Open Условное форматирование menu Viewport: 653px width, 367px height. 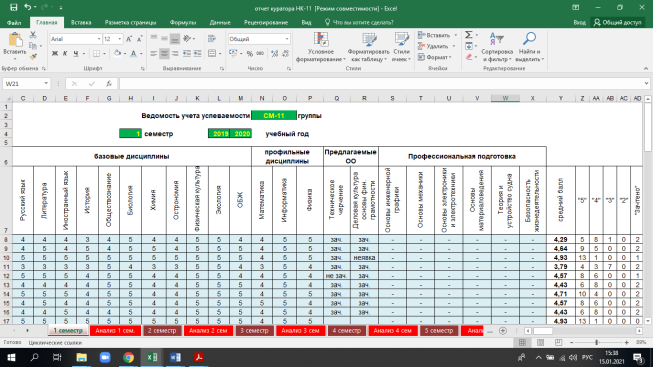tap(321, 47)
